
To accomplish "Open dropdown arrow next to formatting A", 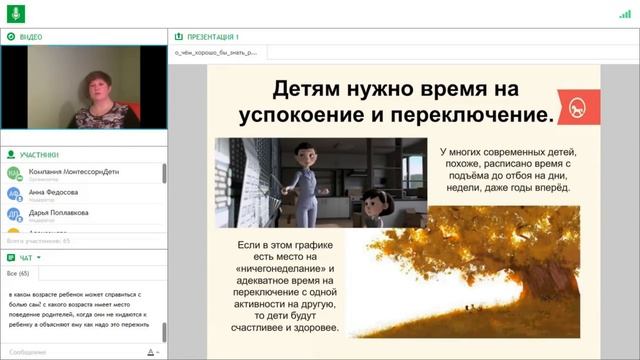I will [x=158, y=353].
